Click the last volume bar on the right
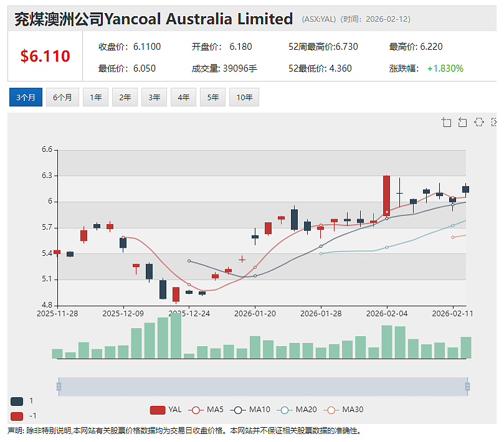This screenshot has height=442, width=504. coord(466,347)
